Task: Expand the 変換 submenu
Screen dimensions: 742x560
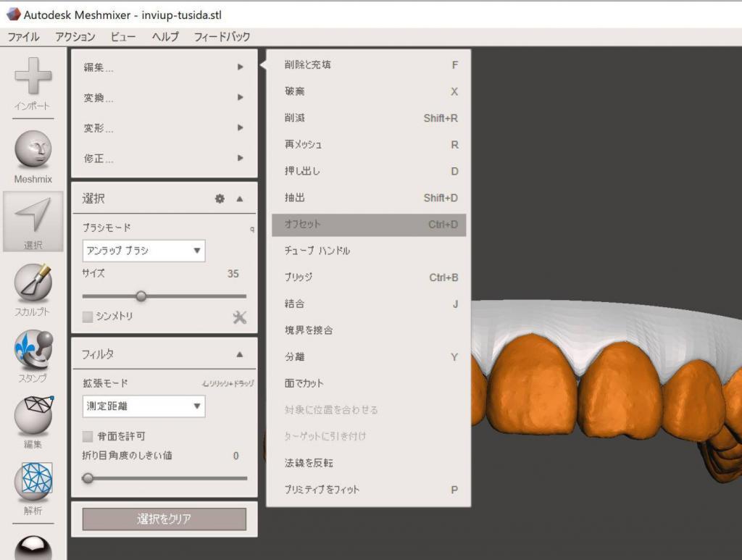Action: (164, 98)
